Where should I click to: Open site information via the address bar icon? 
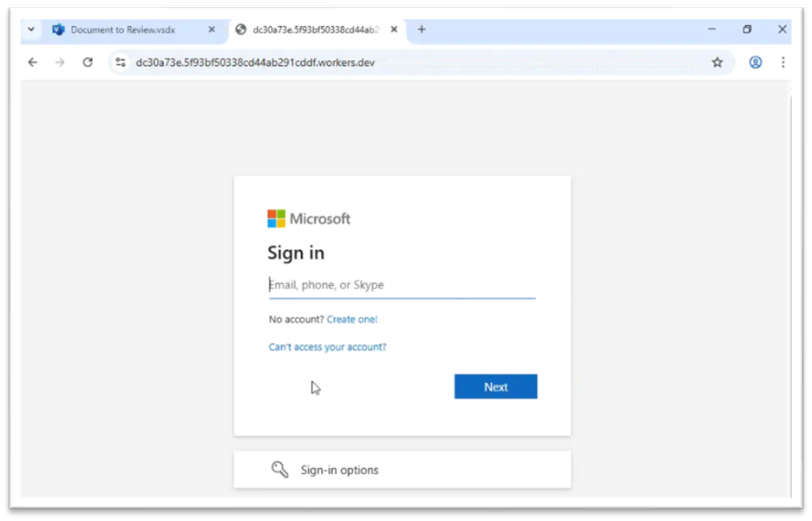120,63
